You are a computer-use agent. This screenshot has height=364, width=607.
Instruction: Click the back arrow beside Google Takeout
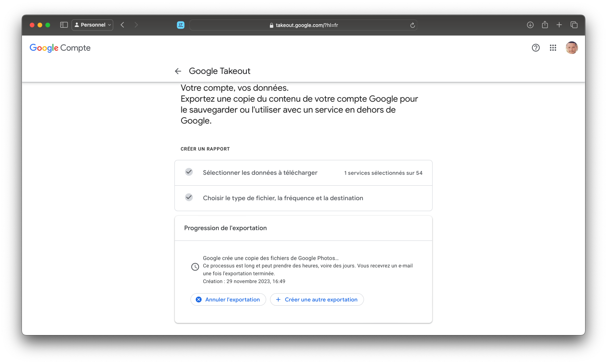178,71
